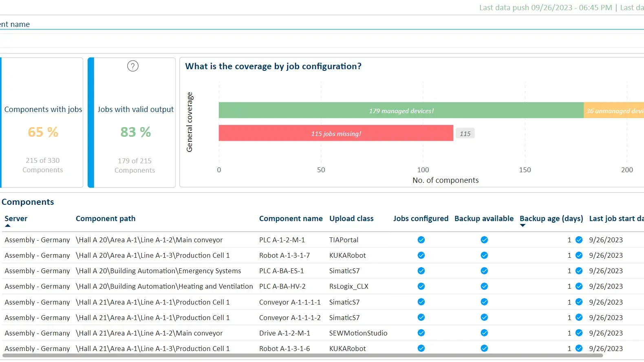The height and width of the screenshot is (362, 644).
Task: Select the green 179 managed devices bar
Action: pos(401,110)
